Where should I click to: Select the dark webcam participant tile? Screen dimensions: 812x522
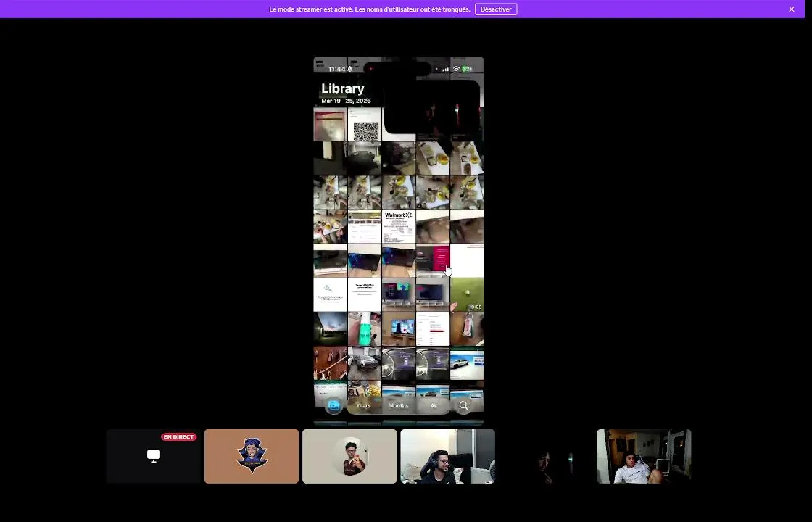546,456
